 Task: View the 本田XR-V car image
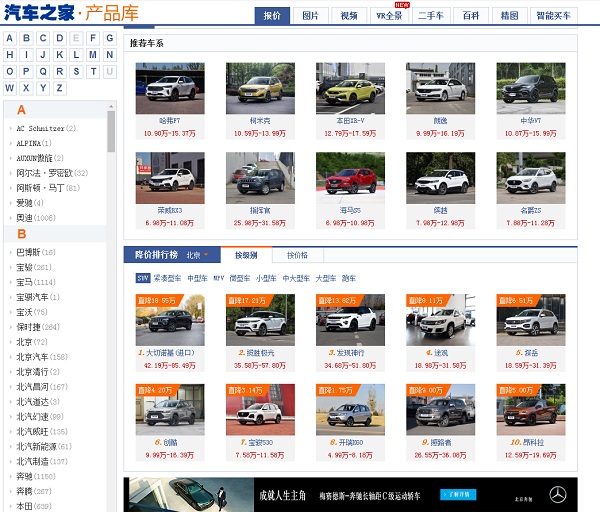point(351,88)
